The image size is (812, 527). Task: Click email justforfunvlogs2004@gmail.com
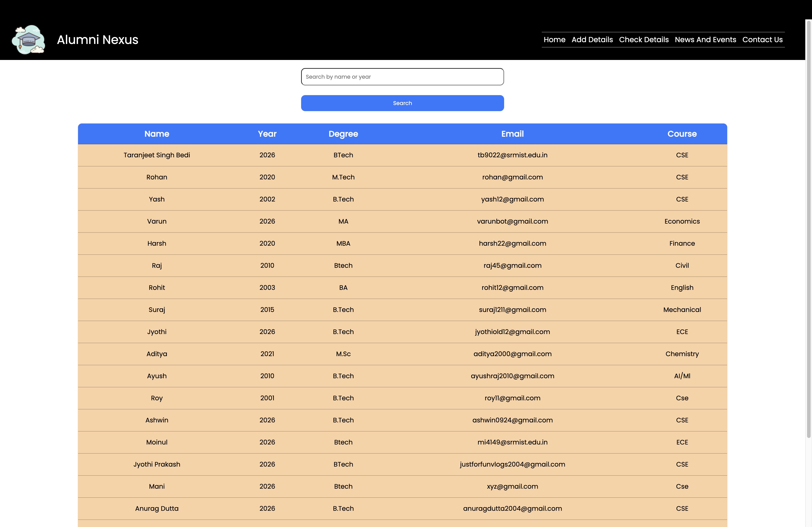(512, 464)
